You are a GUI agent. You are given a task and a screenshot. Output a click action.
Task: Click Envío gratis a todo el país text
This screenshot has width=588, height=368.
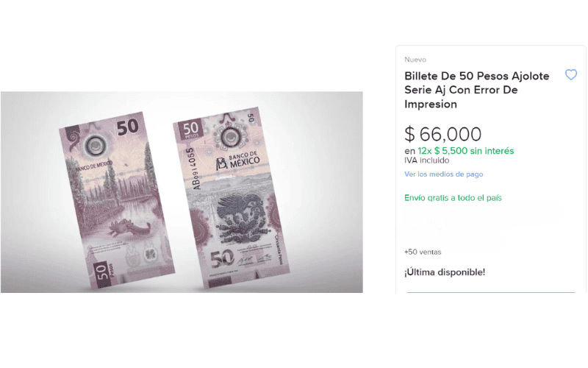(x=453, y=198)
